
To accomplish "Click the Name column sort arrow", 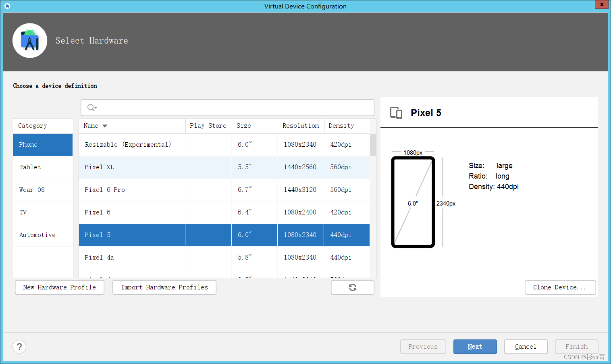I will [x=105, y=126].
